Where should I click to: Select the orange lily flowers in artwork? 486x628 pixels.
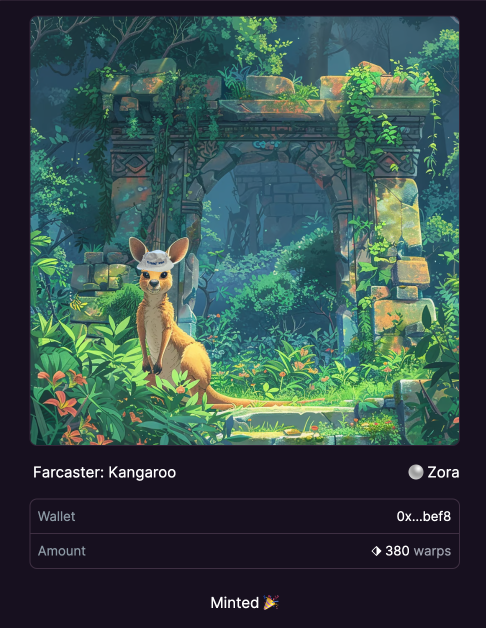click(62, 399)
